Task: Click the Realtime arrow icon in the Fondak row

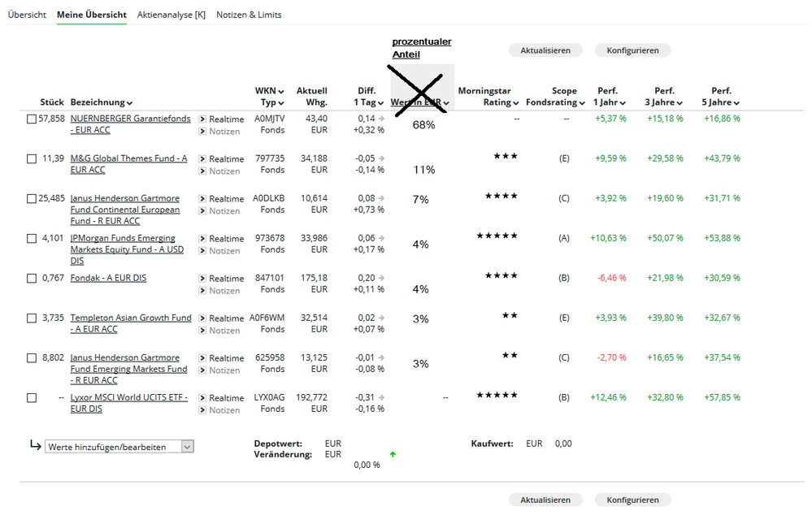Action: (202, 279)
